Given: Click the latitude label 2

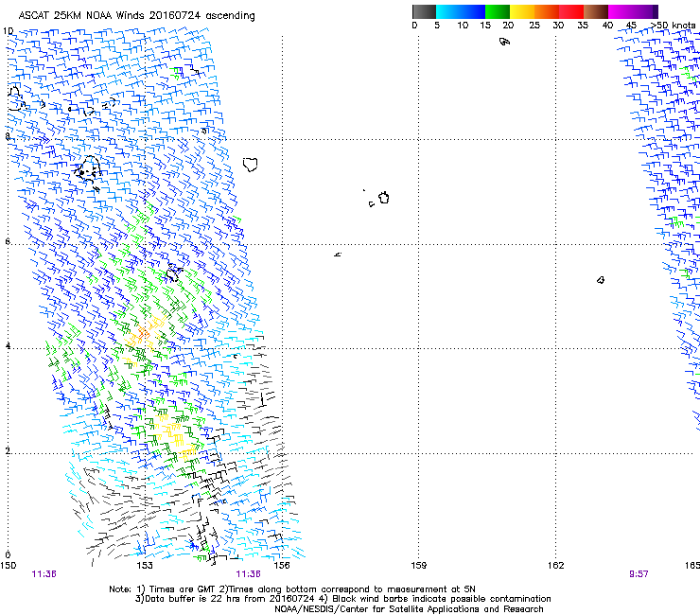Looking at the screenshot, I should click(x=8, y=450).
